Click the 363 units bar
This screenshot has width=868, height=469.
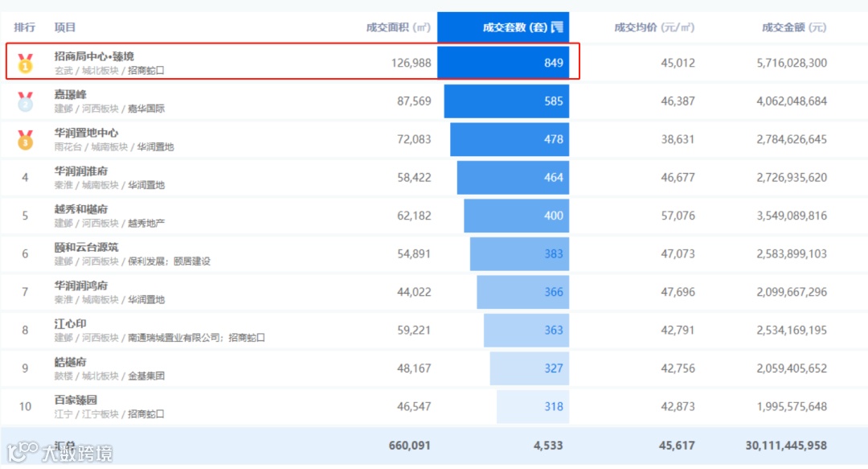click(526, 331)
